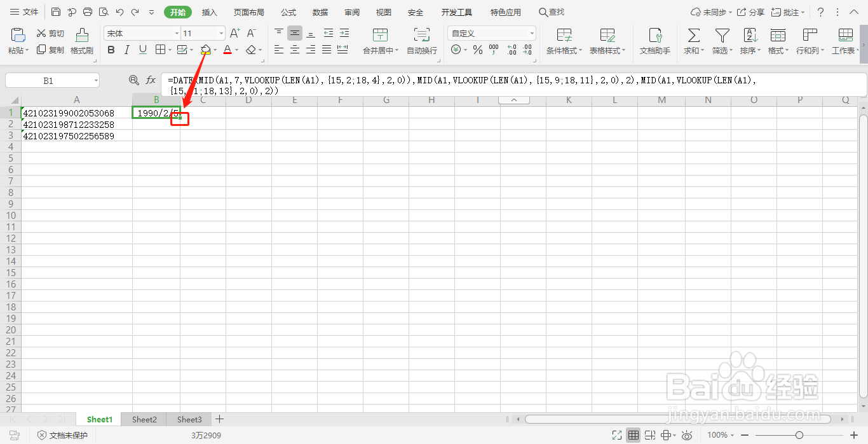Click the 分享 share button

pos(751,12)
